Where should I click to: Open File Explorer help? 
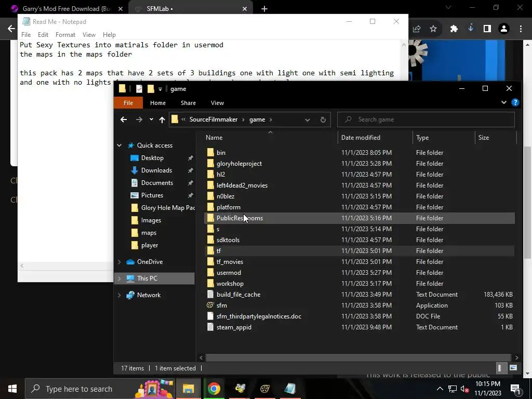515,102
